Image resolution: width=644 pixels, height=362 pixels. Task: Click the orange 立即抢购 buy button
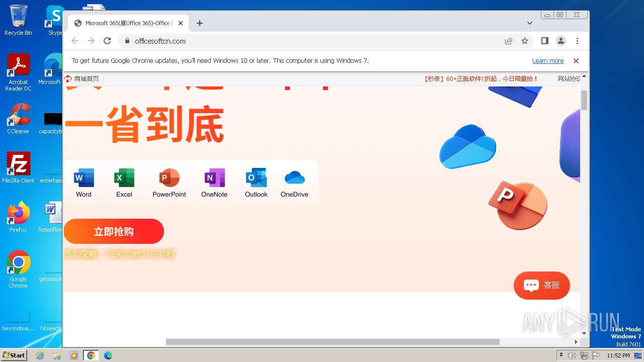(x=114, y=231)
